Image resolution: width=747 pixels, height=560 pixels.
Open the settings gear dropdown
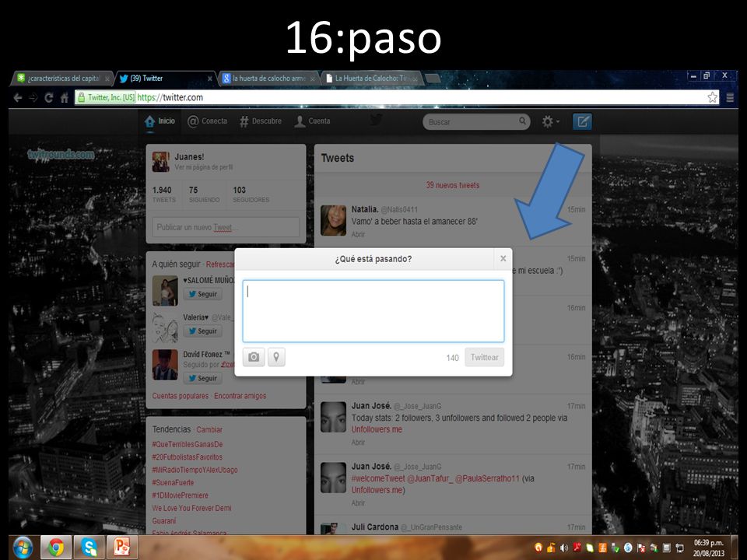coord(550,122)
